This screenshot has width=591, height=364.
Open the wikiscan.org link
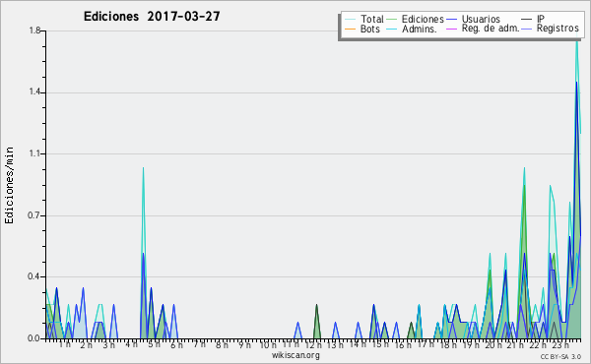295,355
